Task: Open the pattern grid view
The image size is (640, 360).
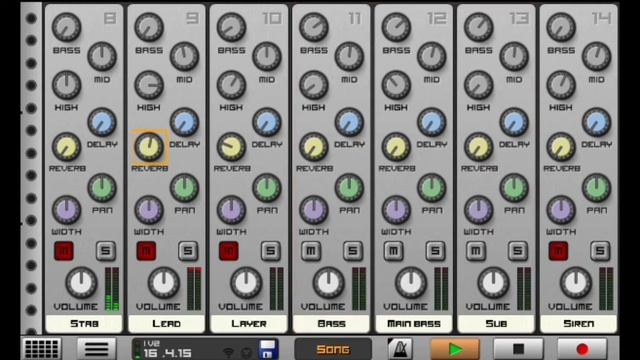Action: 42,349
